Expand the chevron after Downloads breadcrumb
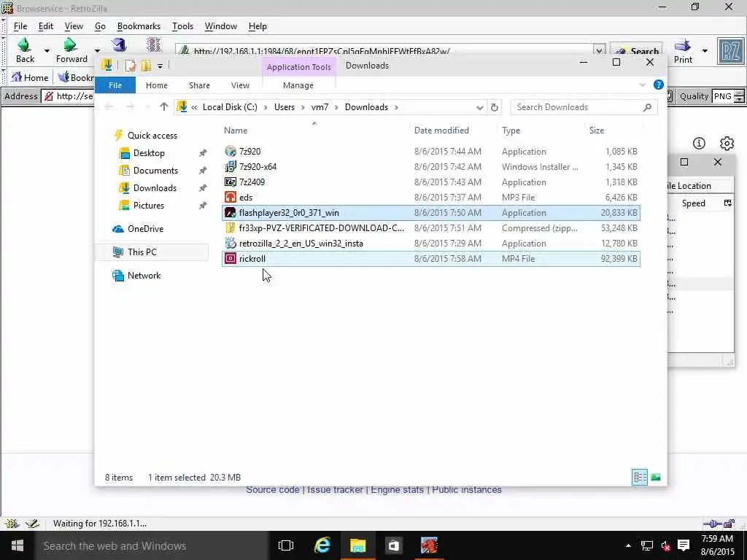 point(396,108)
